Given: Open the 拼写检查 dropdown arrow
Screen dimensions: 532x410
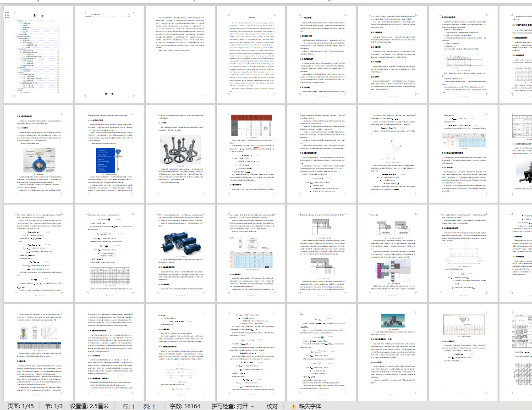Looking at the screenshot, I should 252,406.
